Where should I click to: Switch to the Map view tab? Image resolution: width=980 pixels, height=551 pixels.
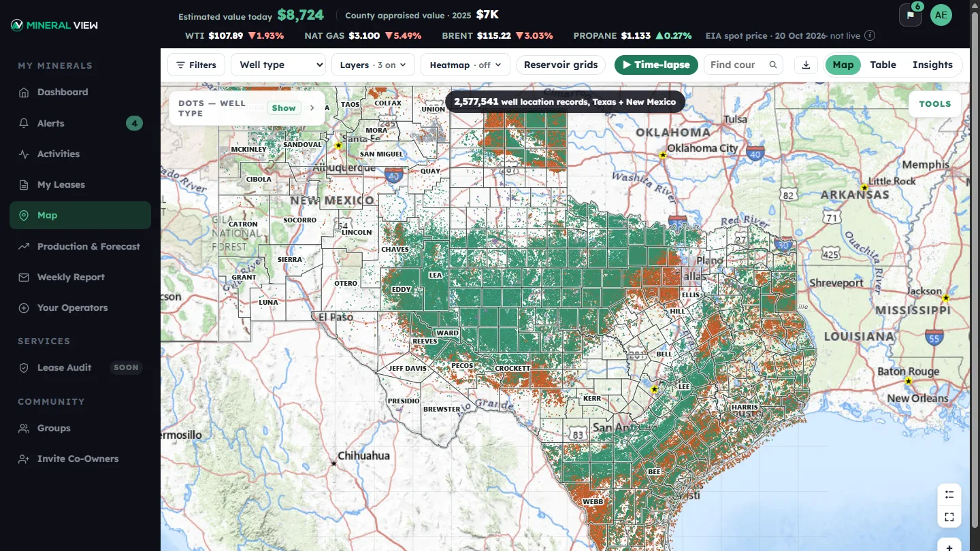click(843, 65)
